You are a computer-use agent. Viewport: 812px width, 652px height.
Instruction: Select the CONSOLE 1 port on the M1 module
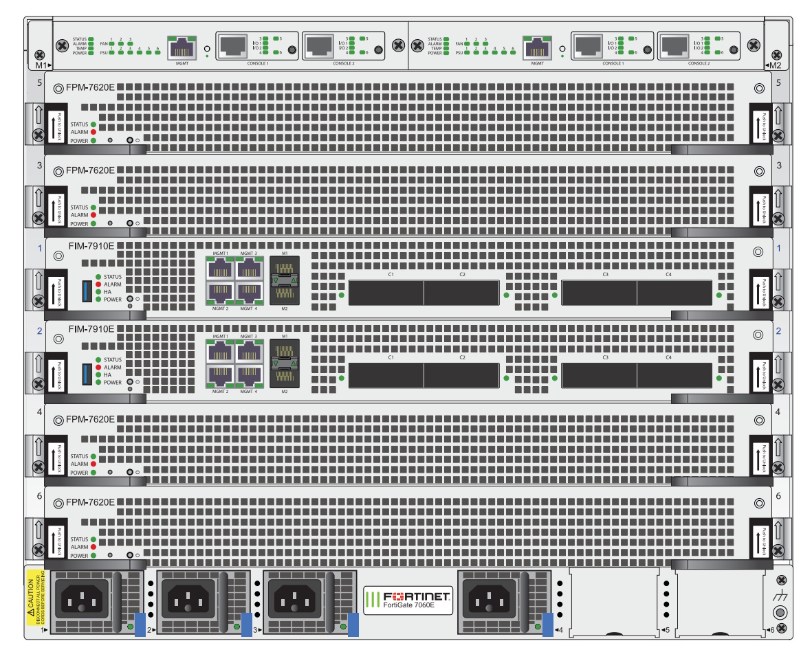[233, 46]
